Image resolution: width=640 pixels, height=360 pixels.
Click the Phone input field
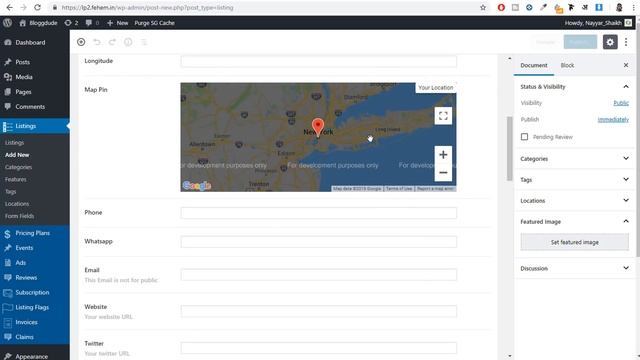pos(318,213)
